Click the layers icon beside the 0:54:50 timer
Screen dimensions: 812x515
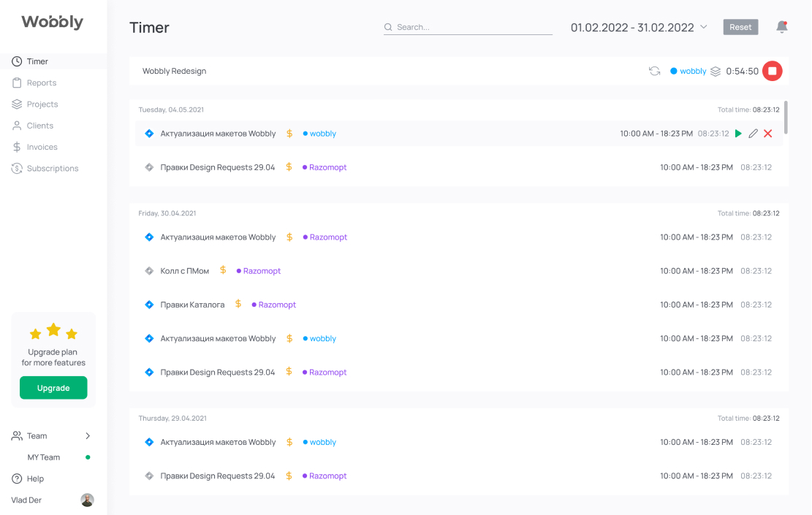click(x=716, y=72)
